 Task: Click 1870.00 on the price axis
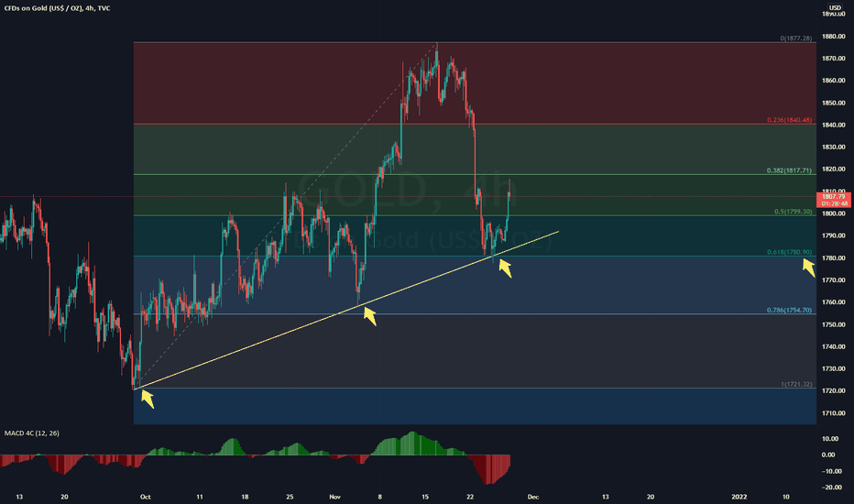[833, 59]
